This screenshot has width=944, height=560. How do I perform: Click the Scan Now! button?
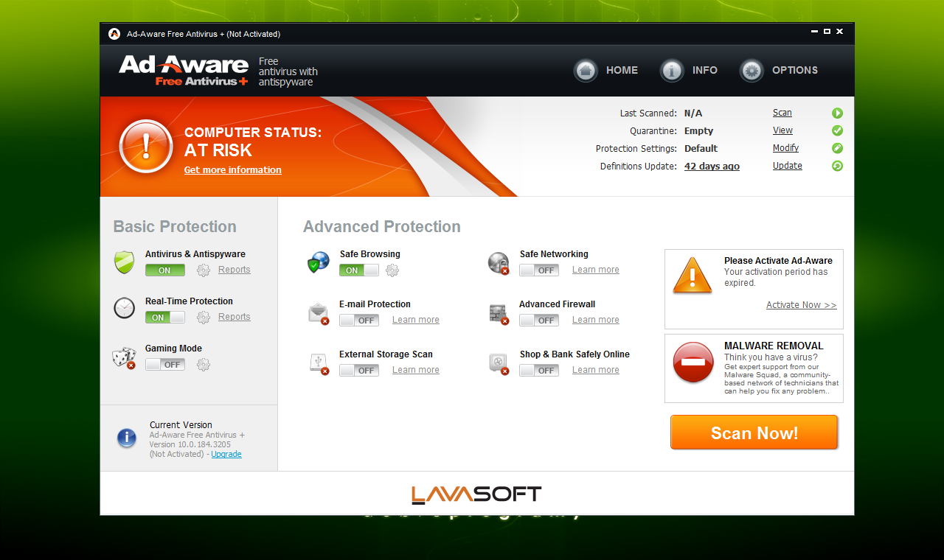click(754, 433)
